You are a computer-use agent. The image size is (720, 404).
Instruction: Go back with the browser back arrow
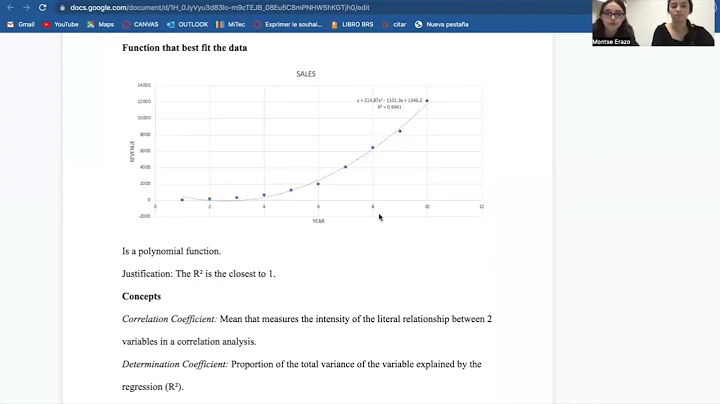tap(10, 8)
